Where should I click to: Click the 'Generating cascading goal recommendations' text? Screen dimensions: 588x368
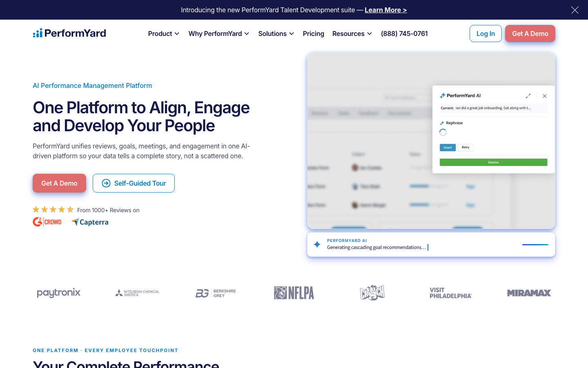click(376, 247)
